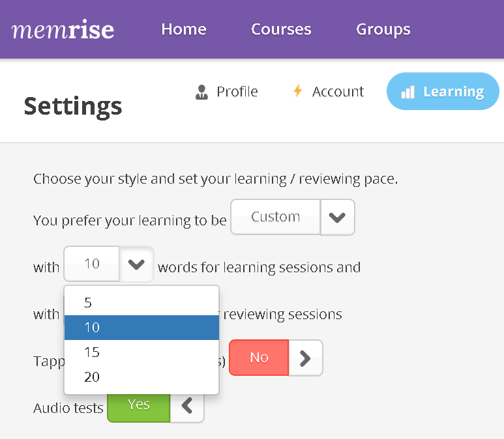Select the highlighted 10 option
This screenshot has height=439, width=504.
141,327
